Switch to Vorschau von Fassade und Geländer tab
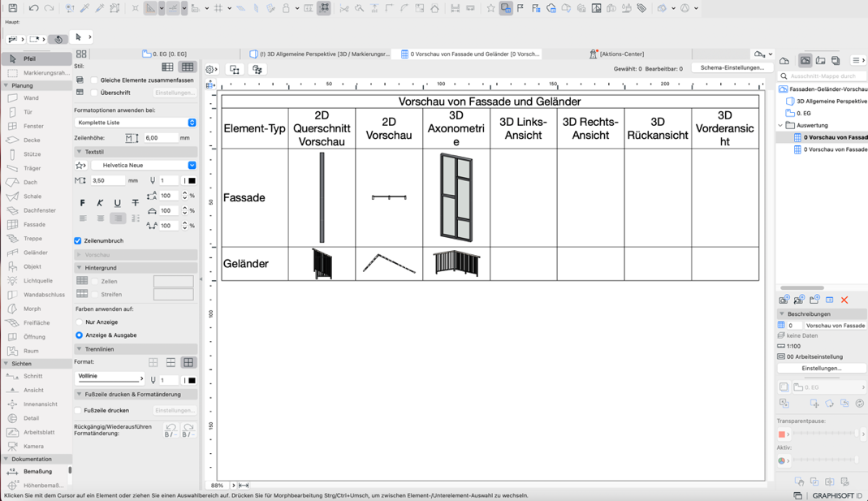Viewport: 868px width, 501px height. (x=469, y=54)
